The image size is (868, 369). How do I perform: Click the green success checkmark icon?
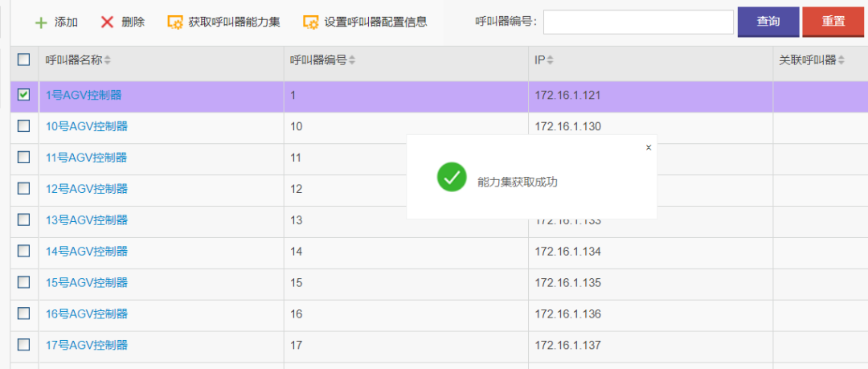[452, 178]
